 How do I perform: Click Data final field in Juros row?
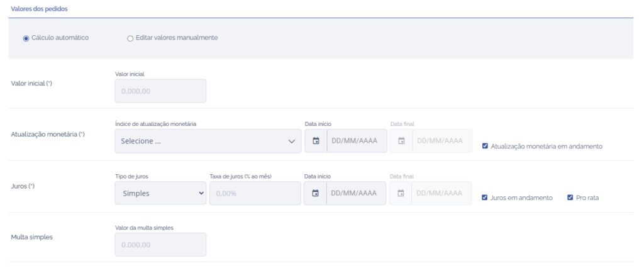[440, 193]
